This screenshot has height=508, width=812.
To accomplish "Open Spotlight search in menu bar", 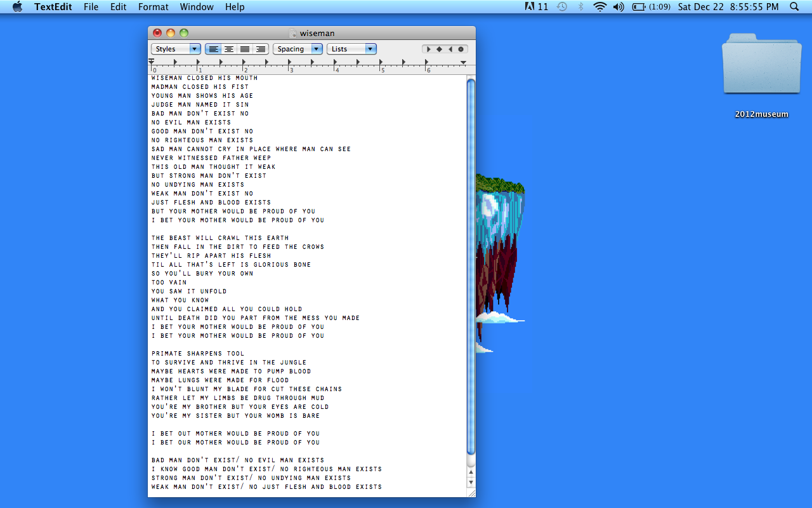I will 794,7.
